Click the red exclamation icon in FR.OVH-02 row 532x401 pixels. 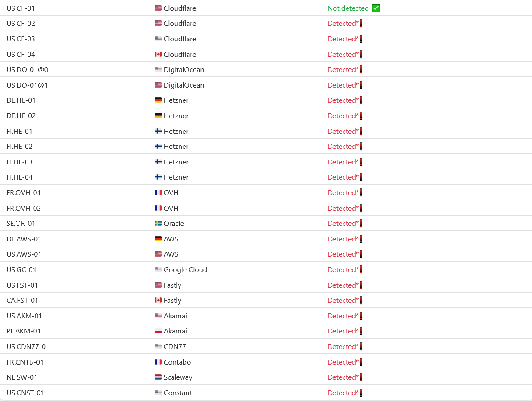click(x=361, y=208)
